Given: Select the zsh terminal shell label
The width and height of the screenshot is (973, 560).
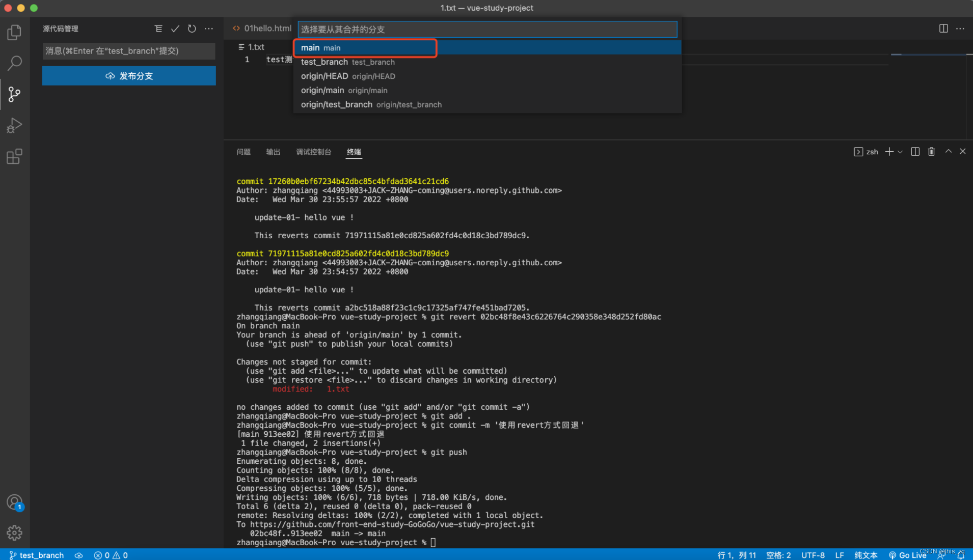Looking at the screenshot, I should point(866,152).
